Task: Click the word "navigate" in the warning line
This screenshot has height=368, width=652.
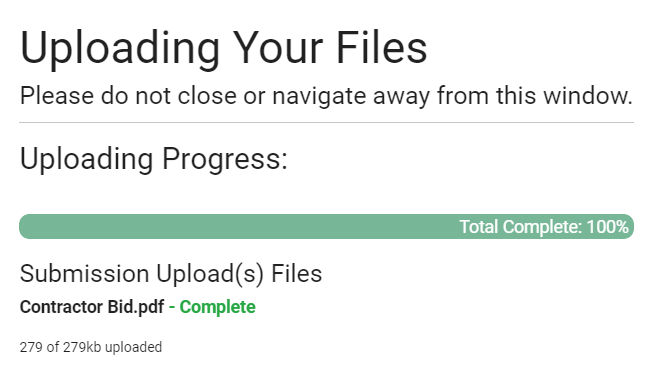Action: coord(319,97)
